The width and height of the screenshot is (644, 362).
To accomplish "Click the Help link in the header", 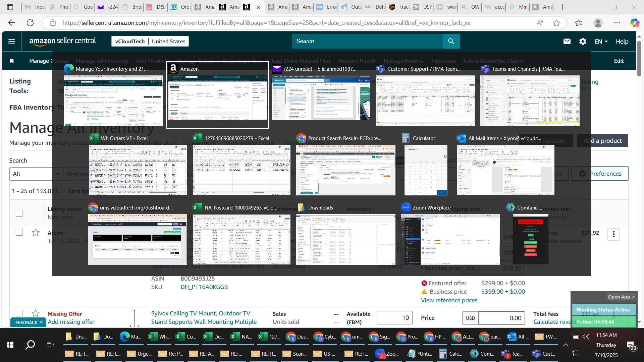I will click(622, 41).
